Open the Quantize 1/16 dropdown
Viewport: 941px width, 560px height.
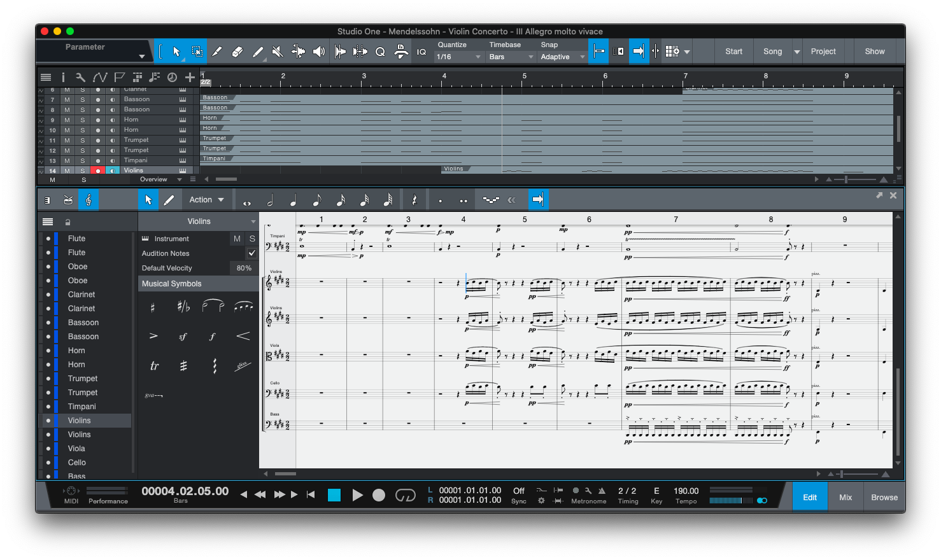point(458,57)
